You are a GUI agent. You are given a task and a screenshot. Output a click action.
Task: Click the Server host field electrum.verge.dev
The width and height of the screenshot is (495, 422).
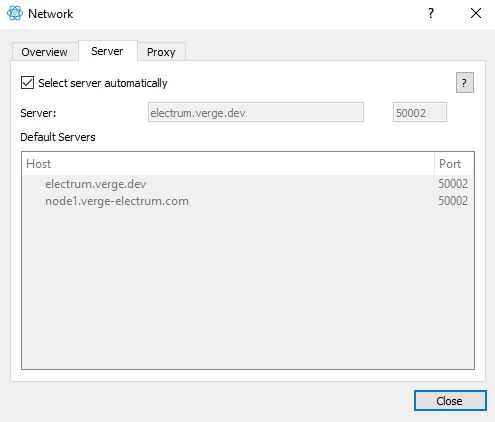pyautogui.click(x=256, y=112)
